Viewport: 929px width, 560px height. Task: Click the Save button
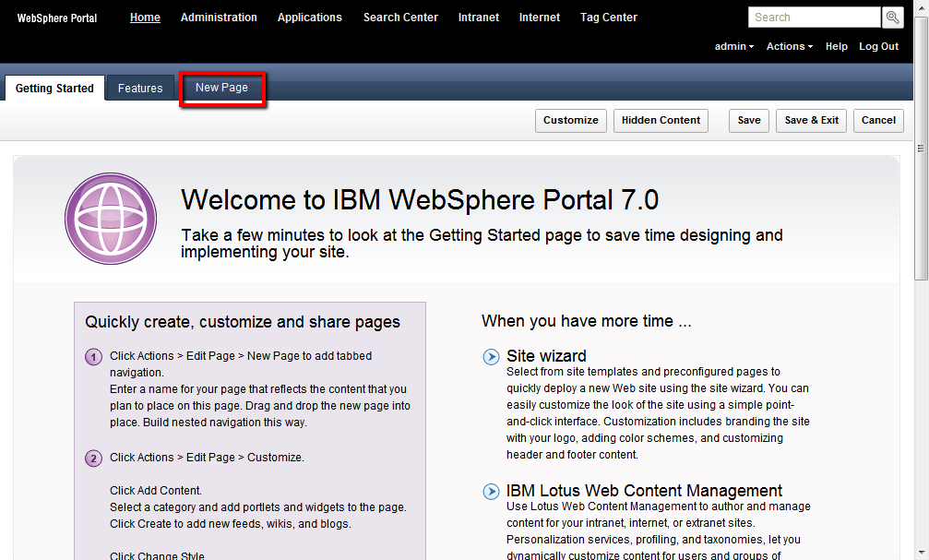pyautogui.click(x=749, y=120)
